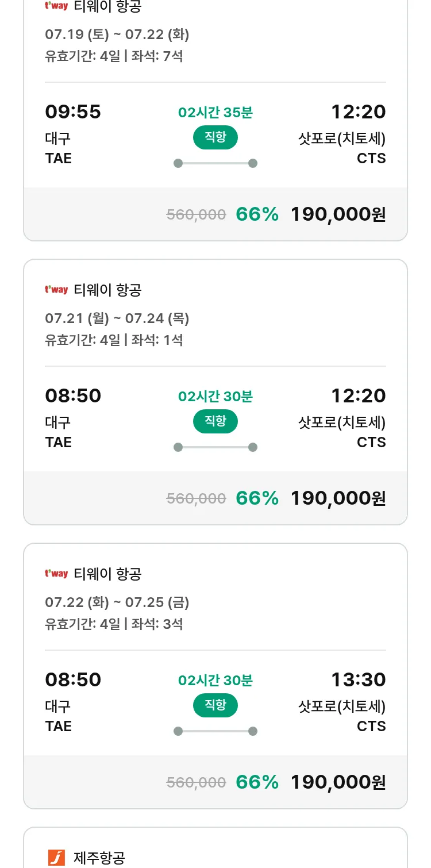
Task: Tap the 07.22 (화) ~ 07.25 (금) date range
Action: tap(117, 602)
